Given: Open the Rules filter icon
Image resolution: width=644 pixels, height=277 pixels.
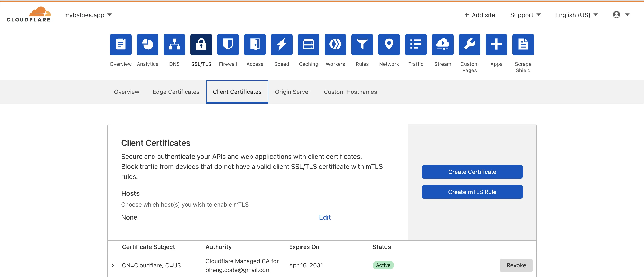Looking at the screenshot, I should (362, 44).
